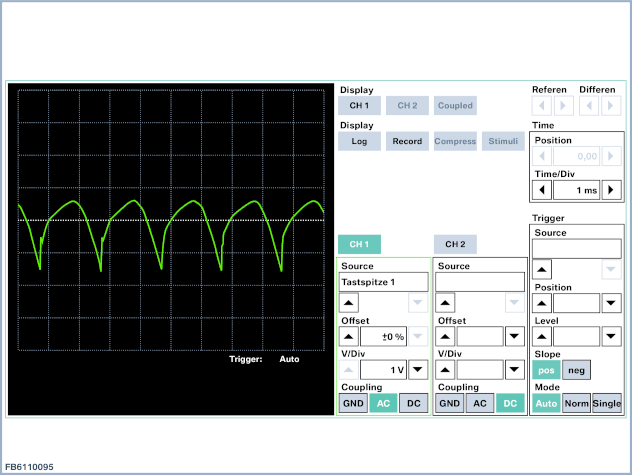Click the Trigger Level value field

click(576, 337)
